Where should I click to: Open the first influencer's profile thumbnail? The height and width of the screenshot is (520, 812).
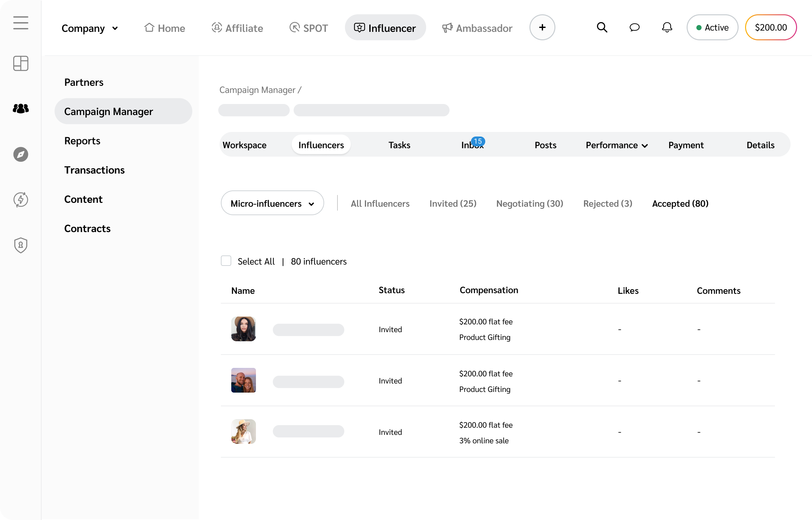click(243, 329)
